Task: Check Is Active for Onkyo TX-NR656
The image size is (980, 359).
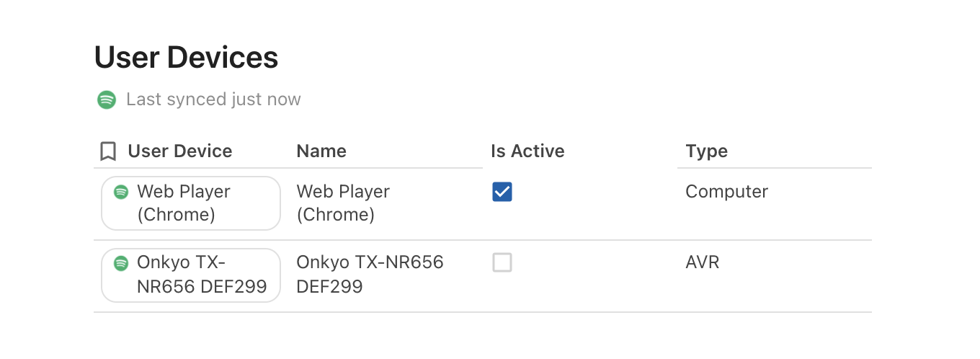Action: 502,263
